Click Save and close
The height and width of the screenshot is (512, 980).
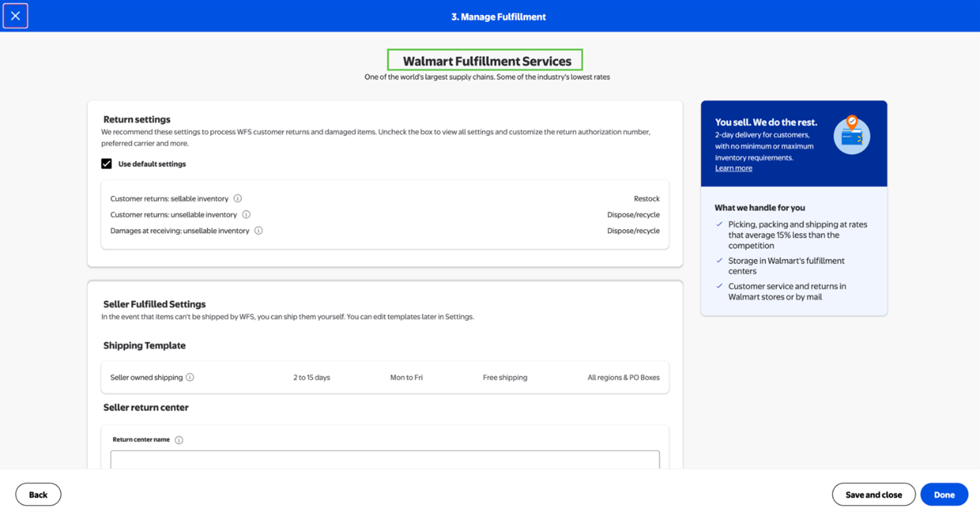tap(874, 495)
